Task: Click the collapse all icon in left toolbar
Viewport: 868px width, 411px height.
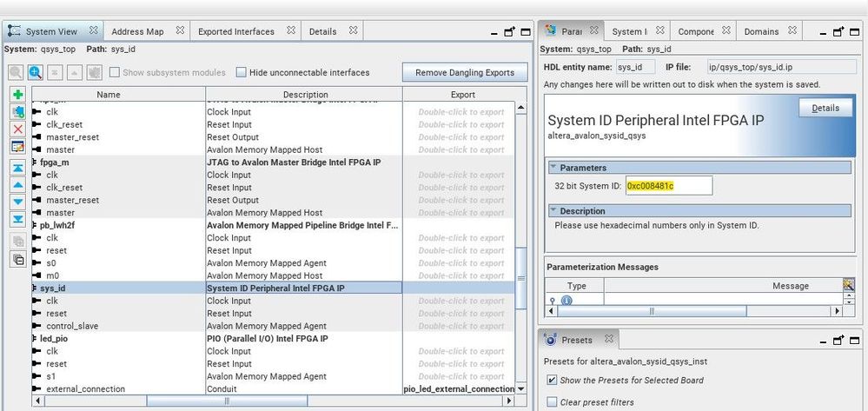Action: pyautogui.click(x=18, y=259)
